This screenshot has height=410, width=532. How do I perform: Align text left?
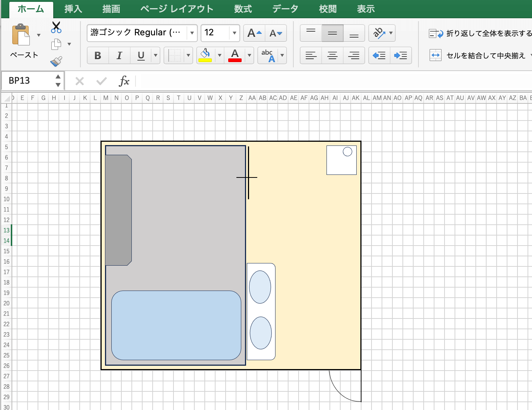pyautogui.click(x=311, y=56)
